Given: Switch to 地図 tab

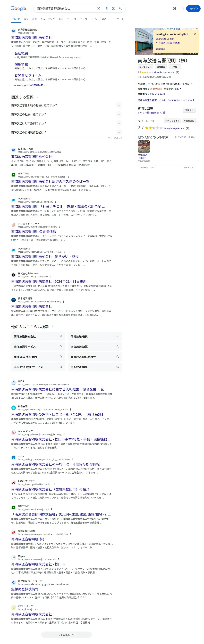Looking at the screenshot, I should pos(26,19).
